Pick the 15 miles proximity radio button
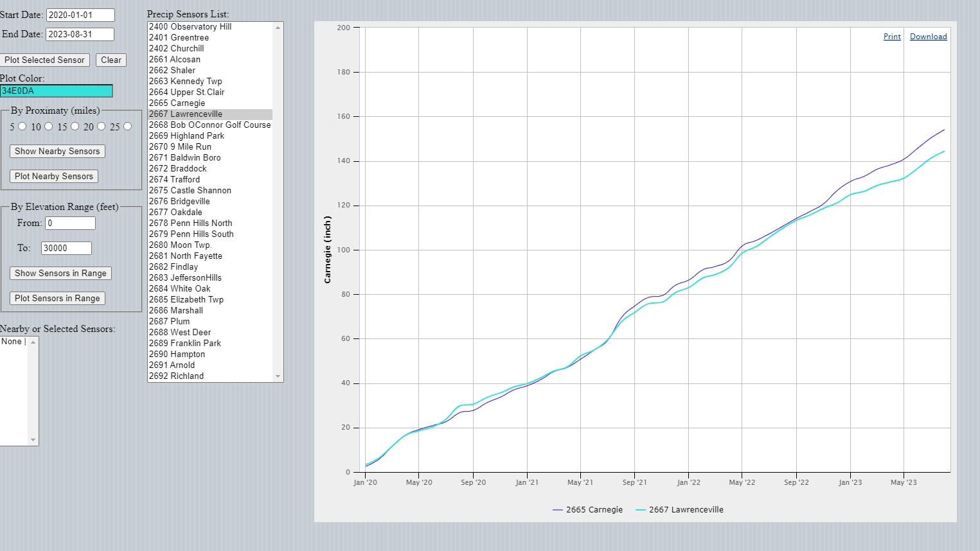The height and width of the screenshot is (551, 980). point(75,127)
